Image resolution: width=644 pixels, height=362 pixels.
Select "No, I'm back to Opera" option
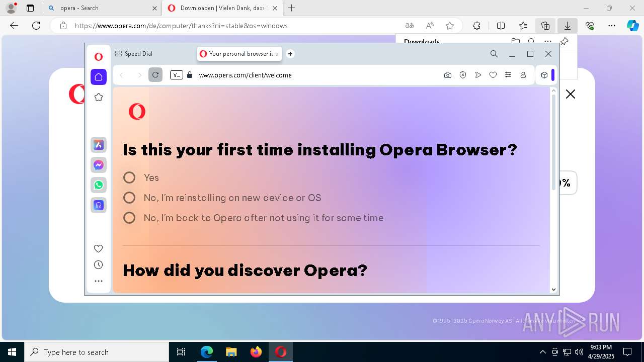129,218
